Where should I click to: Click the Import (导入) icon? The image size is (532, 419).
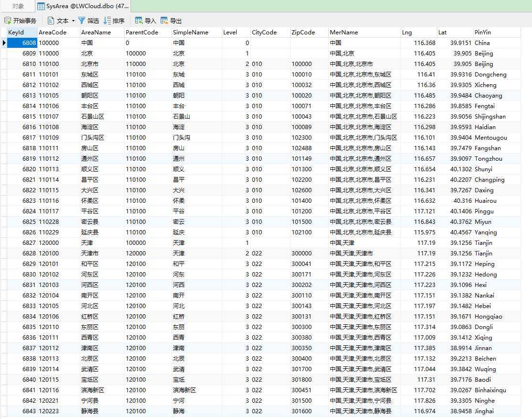tap(139, 21)
